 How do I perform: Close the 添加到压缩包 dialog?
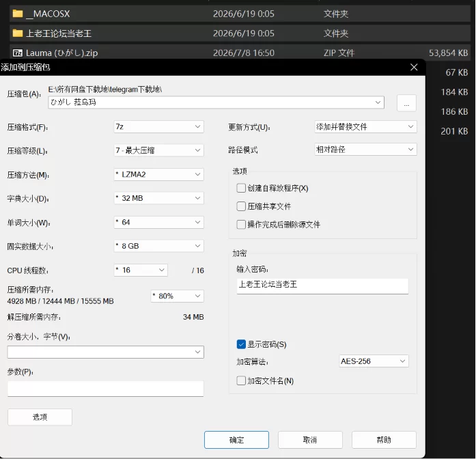pos(414,67)
